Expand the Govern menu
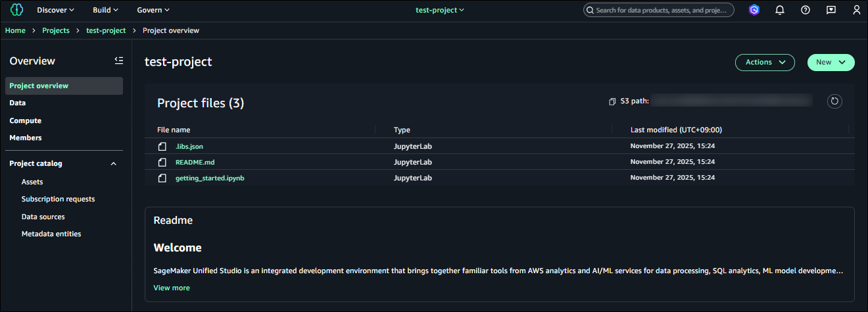The width and height of the screenshot is (868, 312). [x=153, y=10]
